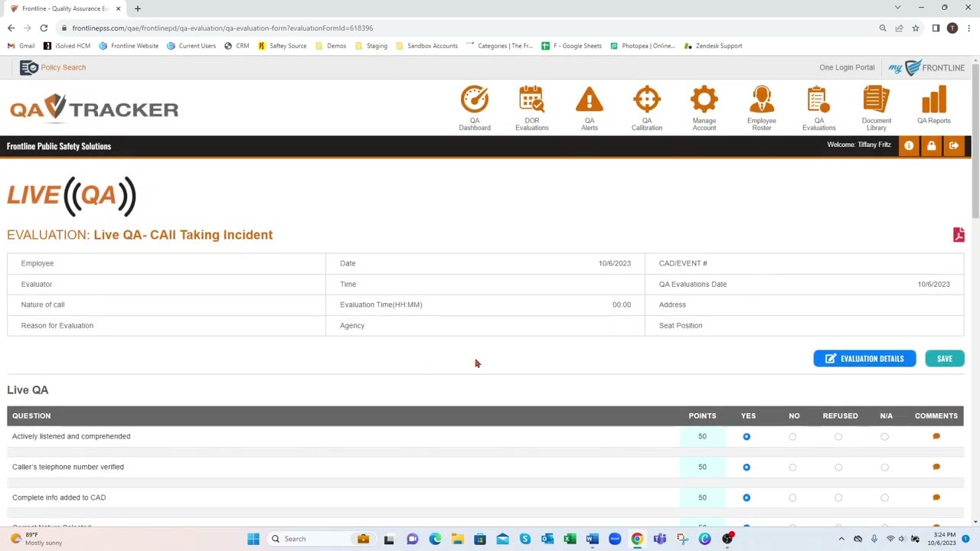Open the QA Dashboard gauge icon

tap(475, 99)
